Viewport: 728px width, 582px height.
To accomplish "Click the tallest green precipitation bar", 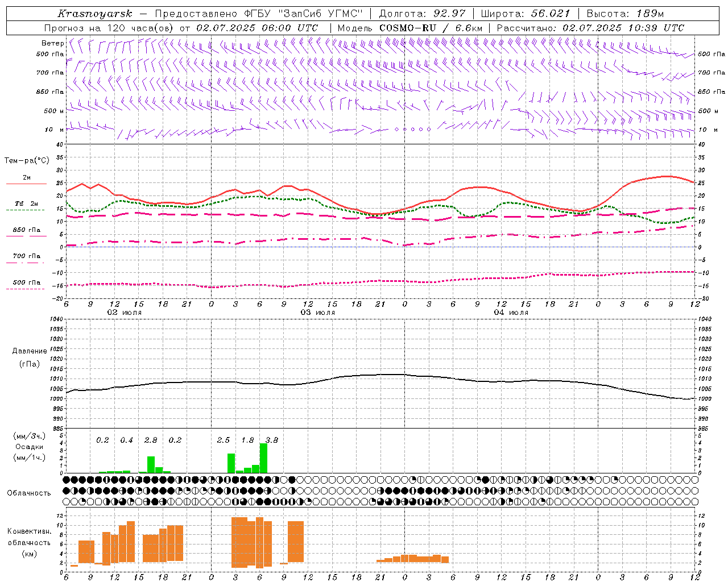I will pos(263,458).
